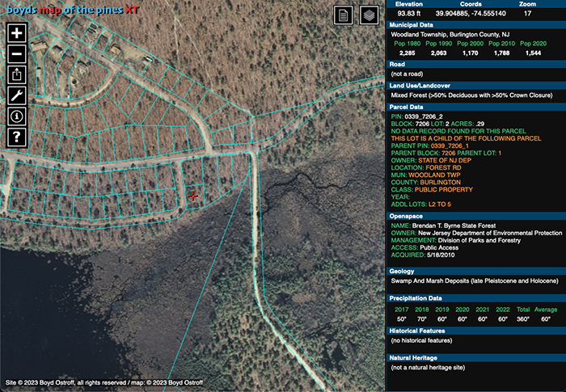Toggle the data panel document icon
Image resolution: width=566 pixels, height=392 pixels.
point(344,16)
